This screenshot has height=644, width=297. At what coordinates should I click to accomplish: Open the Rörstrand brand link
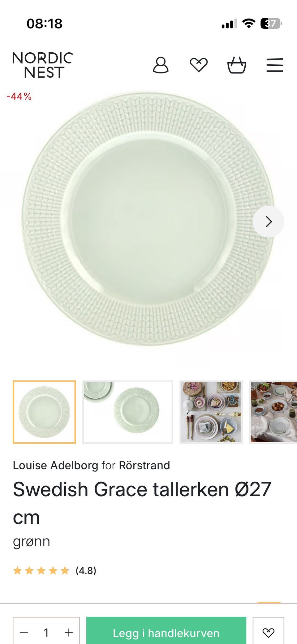pyautogui.click(x=144, y=465)
